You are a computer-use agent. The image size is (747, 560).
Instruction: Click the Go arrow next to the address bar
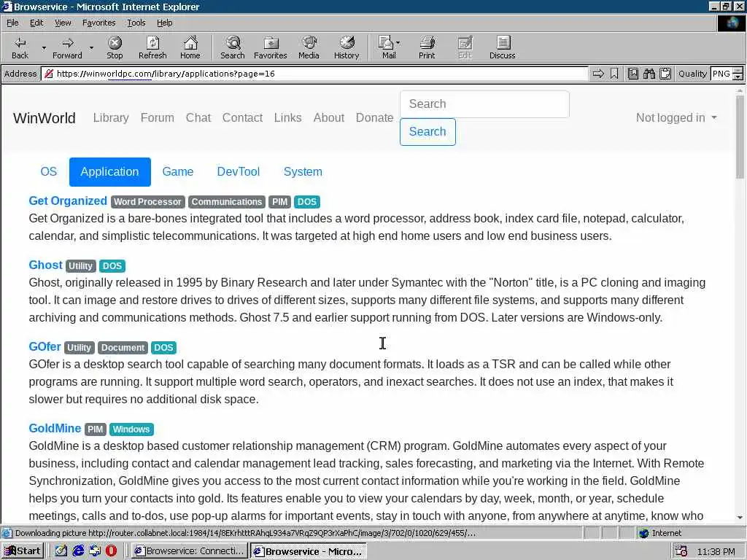pos(598,74)
